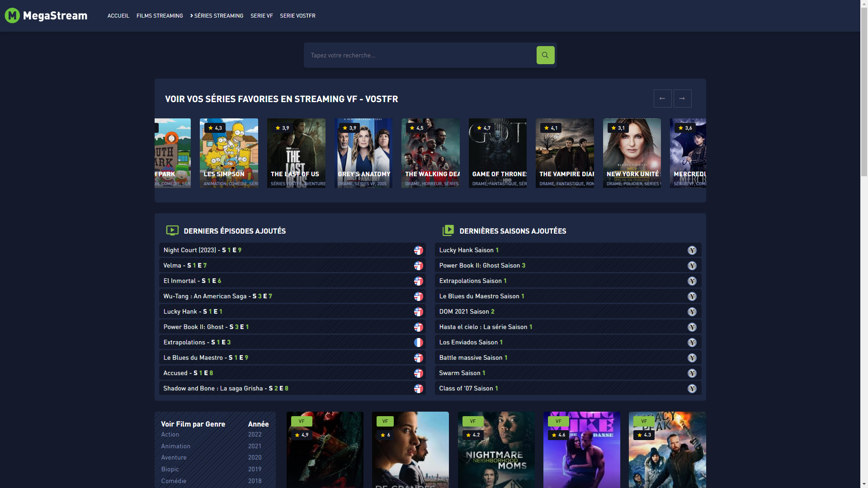Click the Dernières saisons ajoutées icon
Screen dimensions: 868x488
448,230
